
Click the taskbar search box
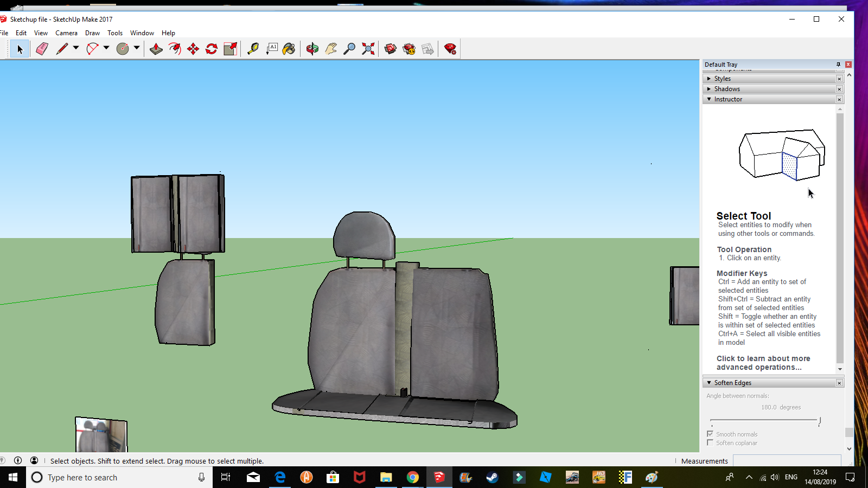[119, 477]
